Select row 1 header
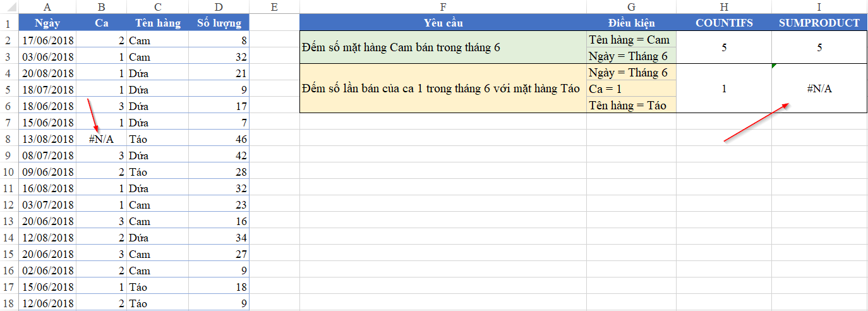The height and width of the screenshot is (311, 868). point(9,23)
